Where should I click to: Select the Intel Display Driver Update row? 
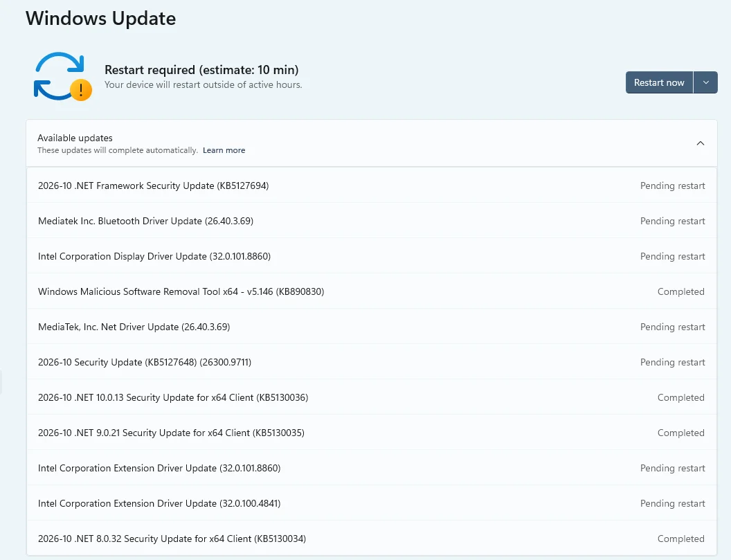tap(372, 256)
